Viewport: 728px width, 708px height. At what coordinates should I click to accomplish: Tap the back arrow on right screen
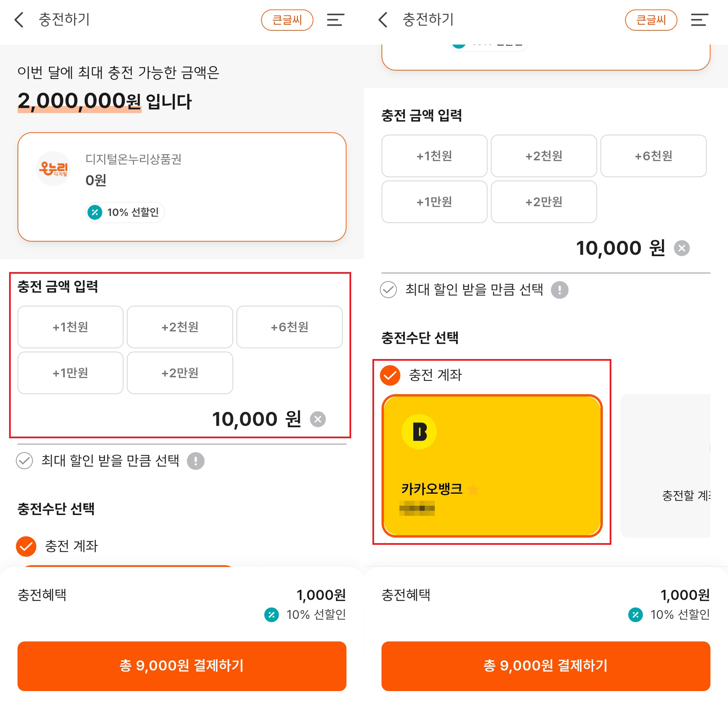(x=383, y=20)
